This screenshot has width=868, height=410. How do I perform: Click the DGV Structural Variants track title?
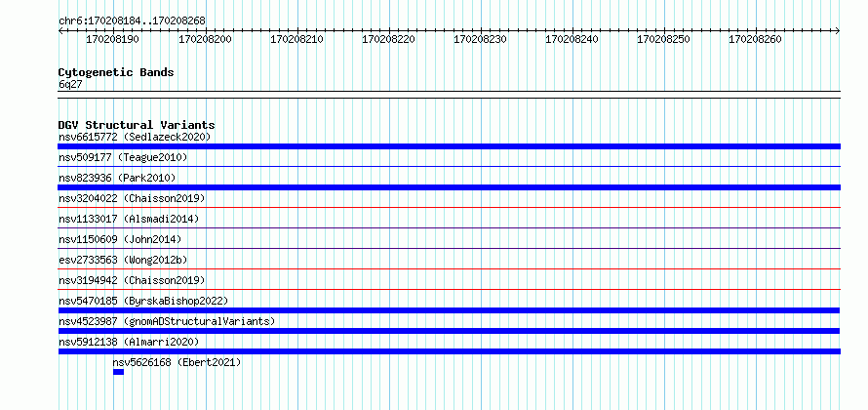click(x=137, y=125)
